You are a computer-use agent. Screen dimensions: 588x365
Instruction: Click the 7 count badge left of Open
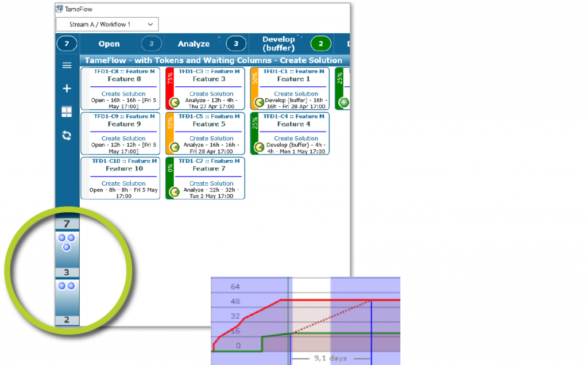[x=67, y=44]
